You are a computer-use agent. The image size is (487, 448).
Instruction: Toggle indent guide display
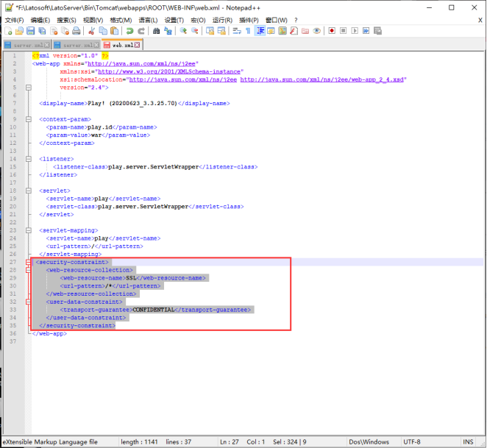[260, 31]
